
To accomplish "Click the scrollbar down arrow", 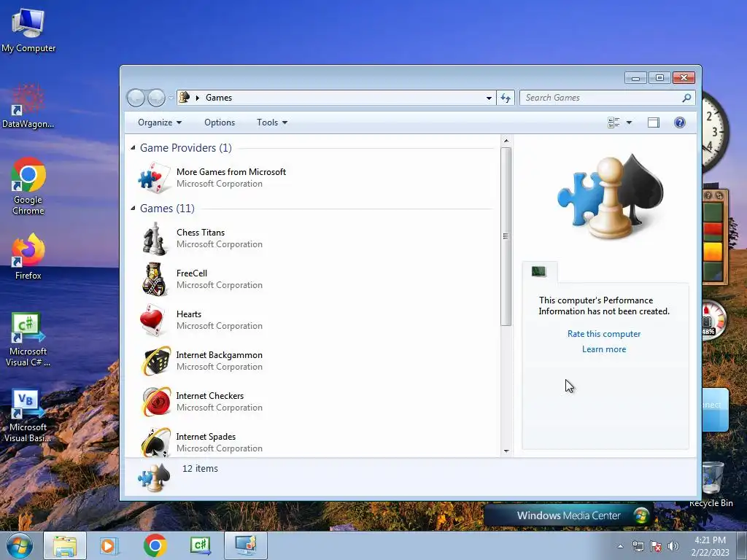I will tap(506, 451).
